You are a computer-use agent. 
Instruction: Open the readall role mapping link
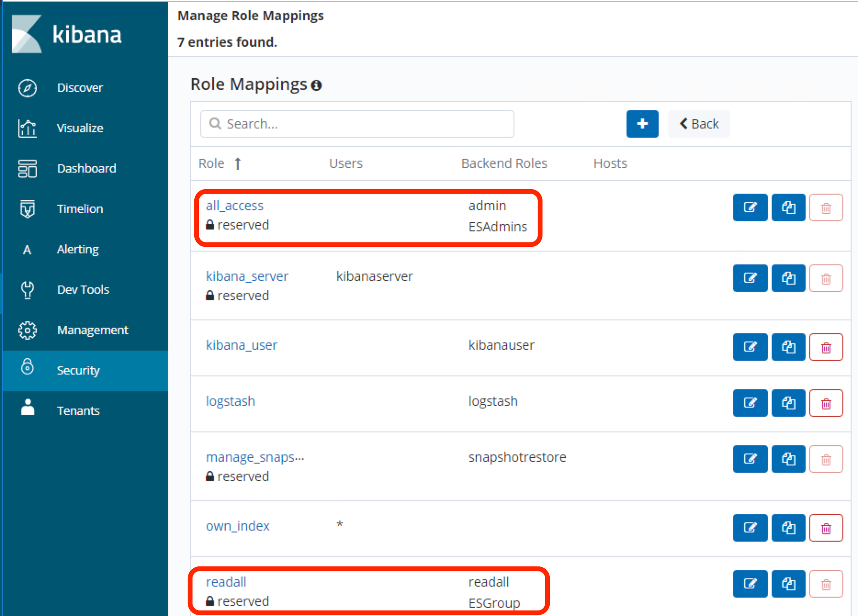(x=226, y=582)
